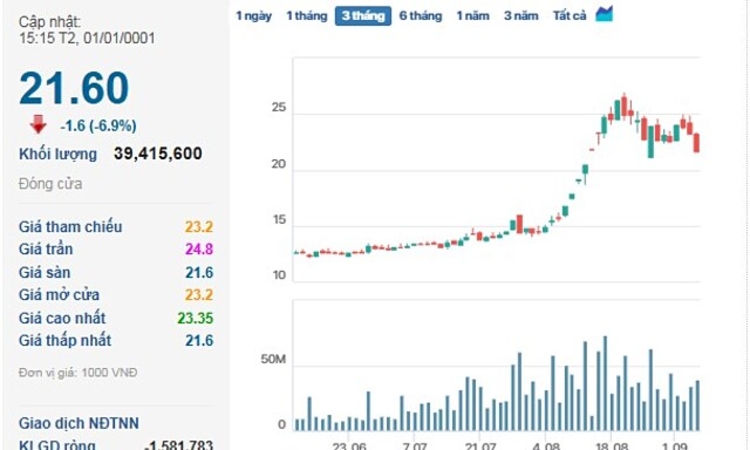
Task: Click the red down arrow price indicator
Action: click(38, 124)
